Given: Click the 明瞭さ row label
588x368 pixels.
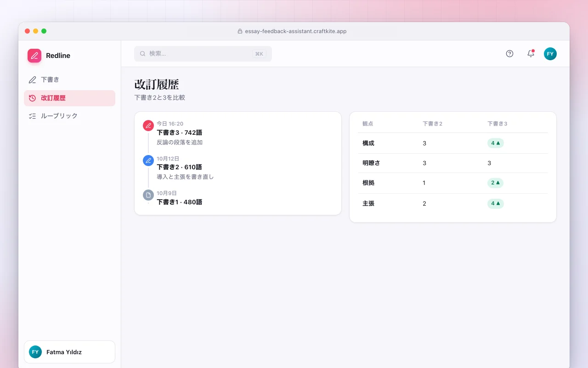Looking at the screenshot, I should click(x=371, y=163).
